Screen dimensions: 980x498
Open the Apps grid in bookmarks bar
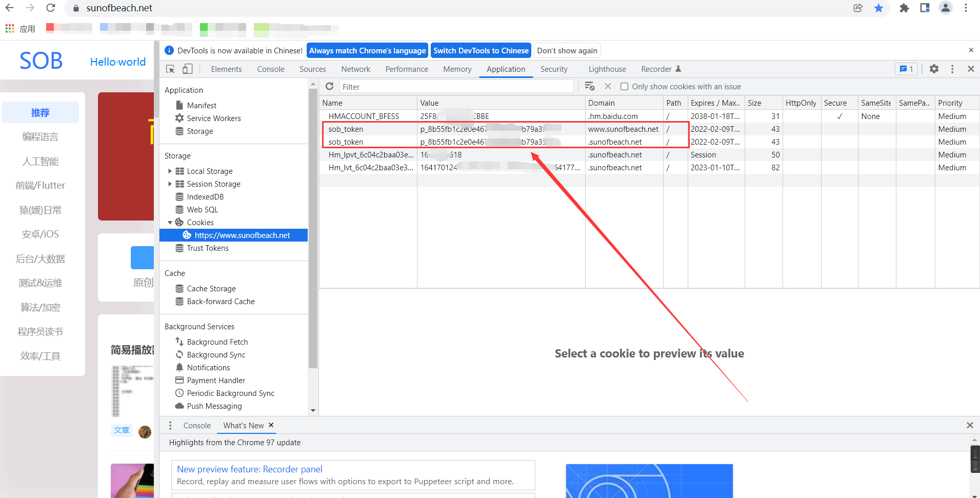10,28
